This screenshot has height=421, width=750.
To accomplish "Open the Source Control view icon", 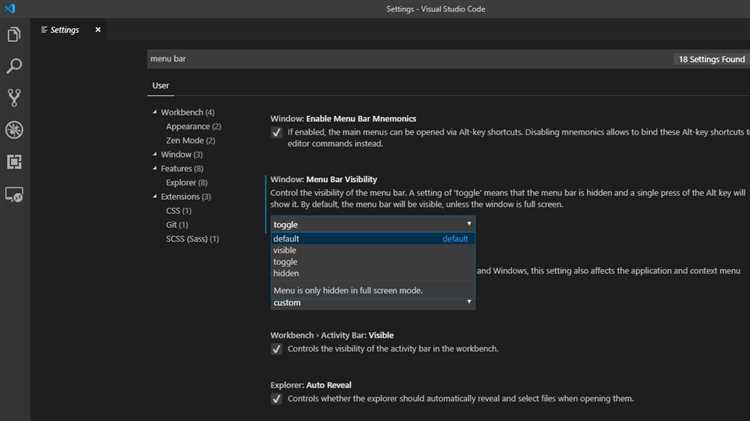I will coord(14,98).
